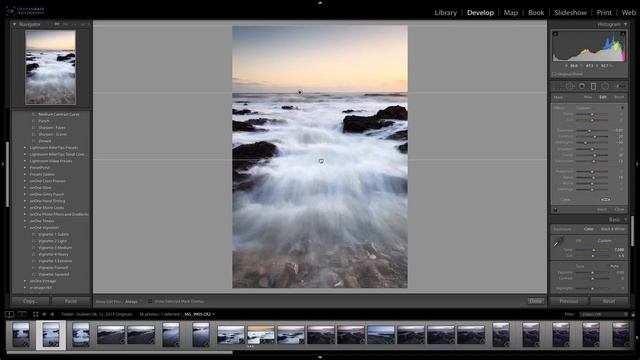Tick the Original Photo checkbox under histogram
640x360 pixels.
pyautogui.click(x=554, y=74)
